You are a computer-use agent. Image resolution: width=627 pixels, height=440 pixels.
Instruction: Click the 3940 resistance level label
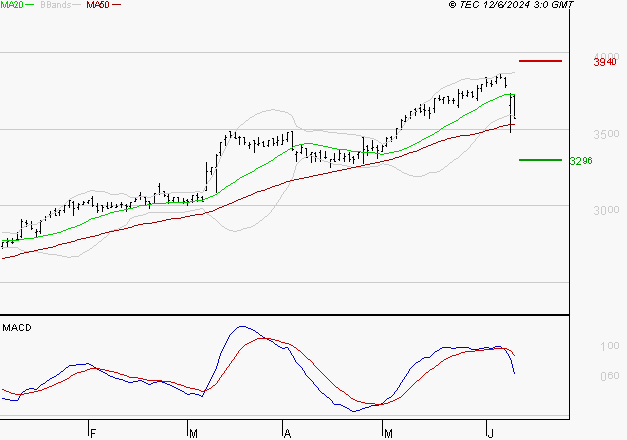[605, 62]
